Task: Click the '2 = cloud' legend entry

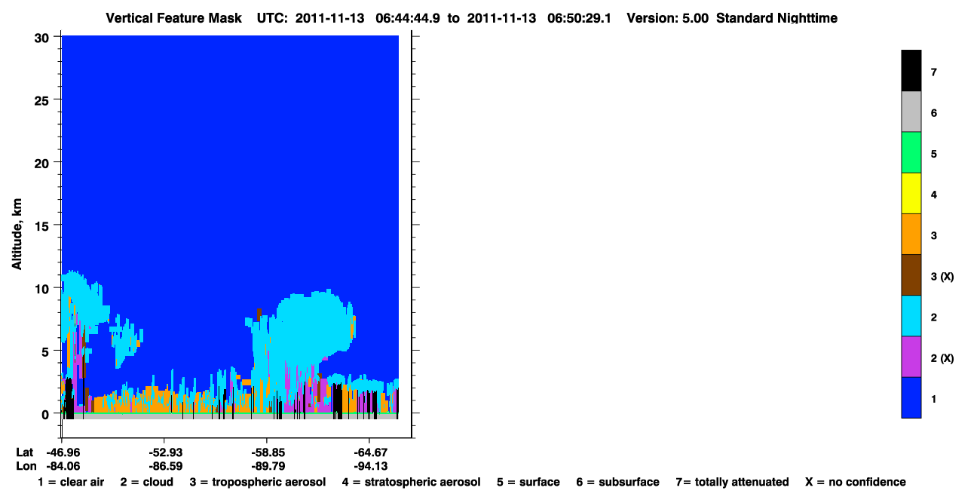Action: click(146, 482)
